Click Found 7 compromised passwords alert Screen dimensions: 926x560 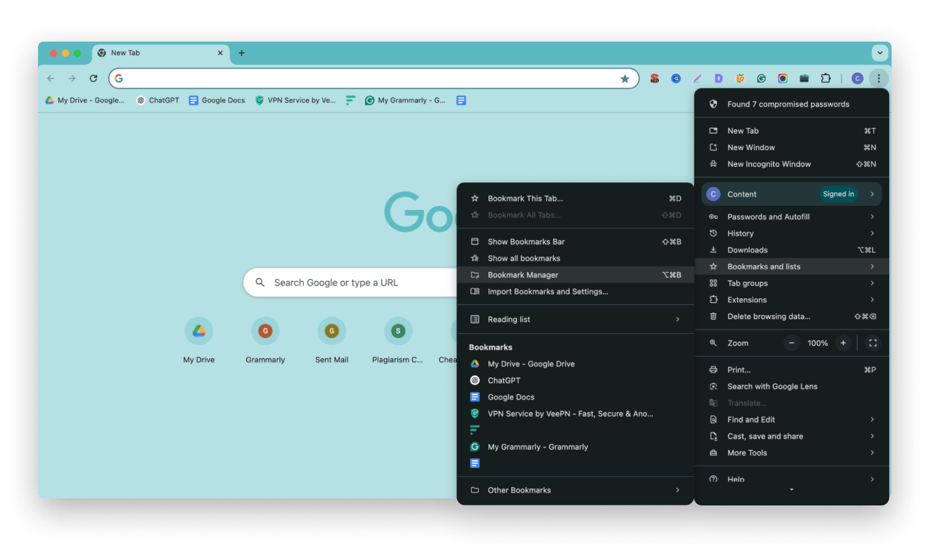788,104
